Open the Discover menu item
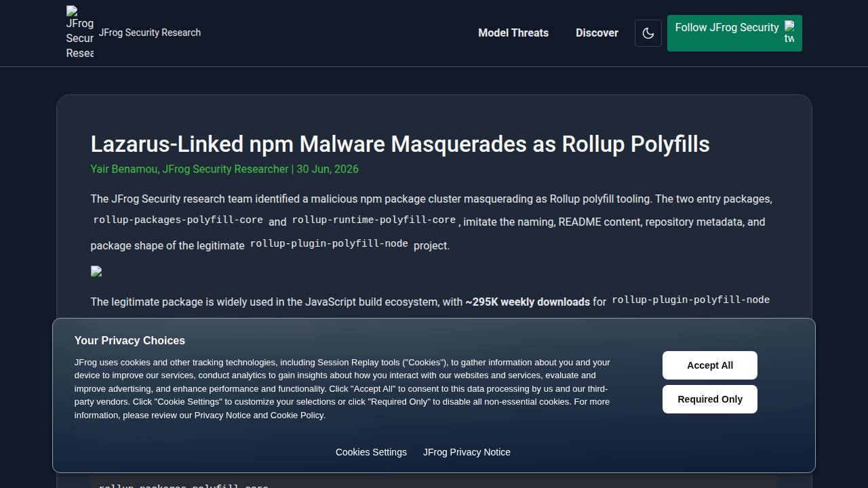Image resolution: width=868 pixels, height=488 pixels. (x=597, y=33)
